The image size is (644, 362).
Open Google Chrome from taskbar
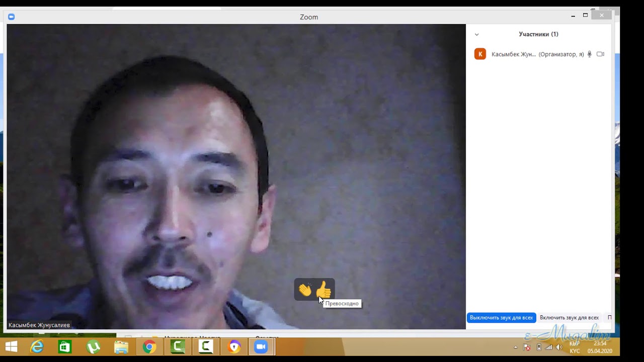[149, 347]
